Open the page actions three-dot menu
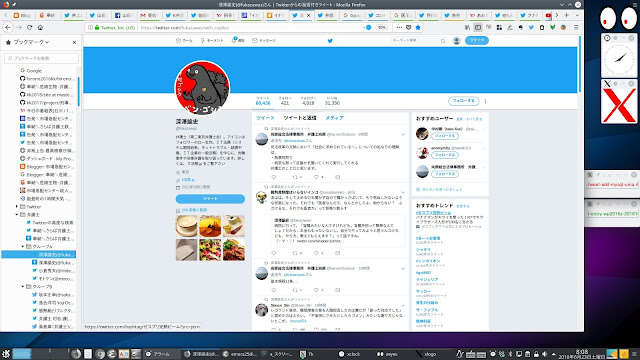640x360 pixels. [x=399, y=27]
